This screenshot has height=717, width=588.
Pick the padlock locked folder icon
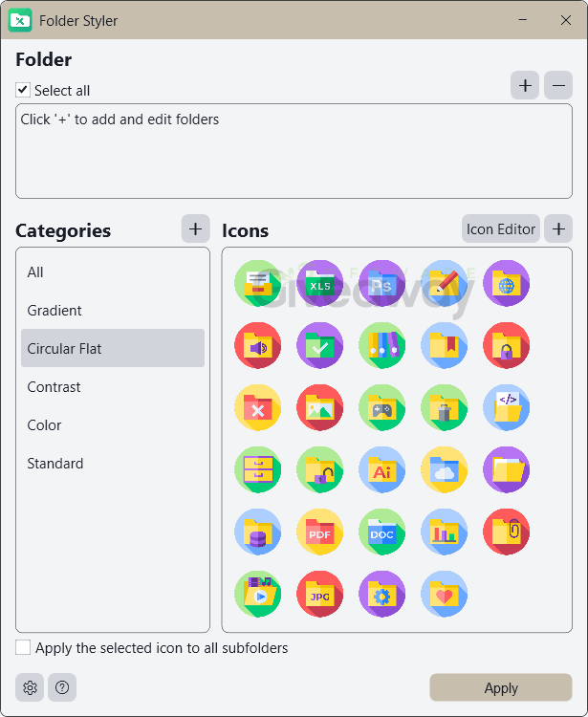pos(506,345)
